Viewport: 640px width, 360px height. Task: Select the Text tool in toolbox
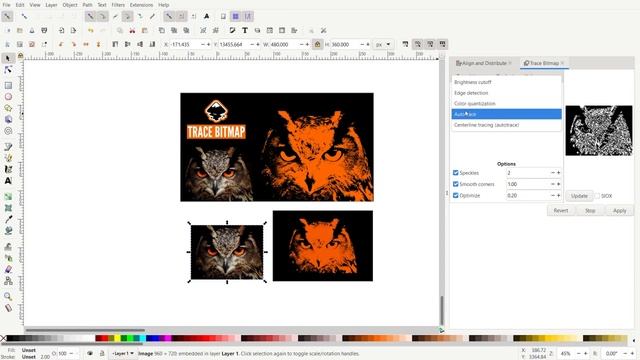[8, 180]
